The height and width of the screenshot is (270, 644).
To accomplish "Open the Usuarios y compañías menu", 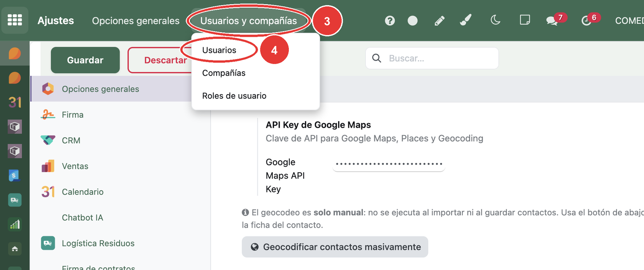I will [x=248, y=21].
